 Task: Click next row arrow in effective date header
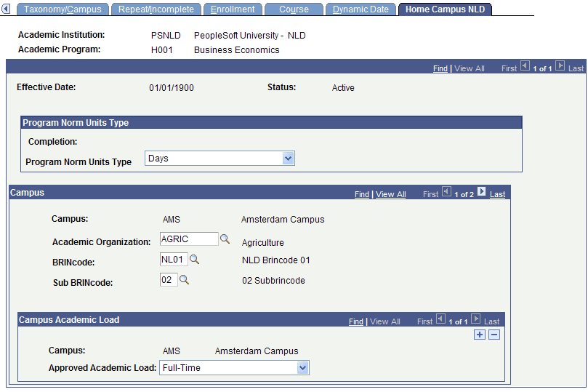(x=560, y=65)
